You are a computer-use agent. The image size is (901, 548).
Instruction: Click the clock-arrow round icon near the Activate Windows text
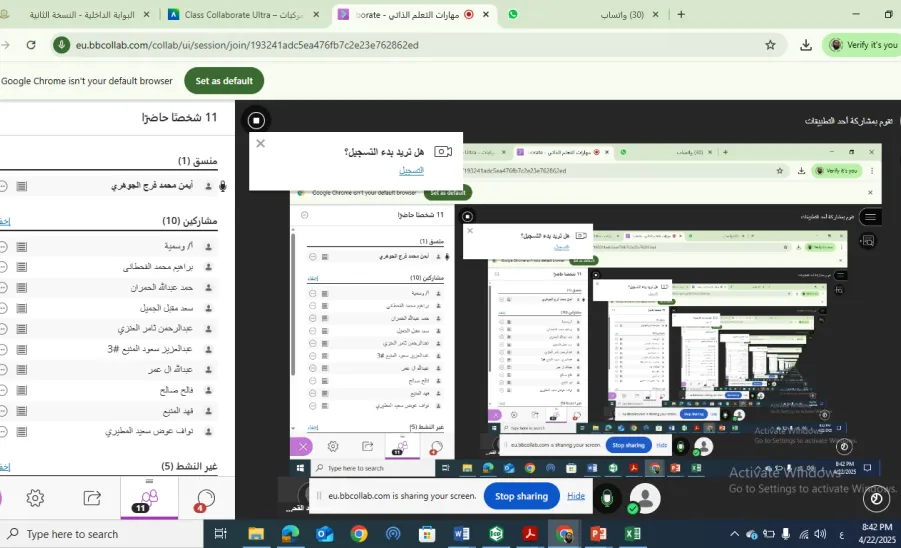click(x=876, y=499)
